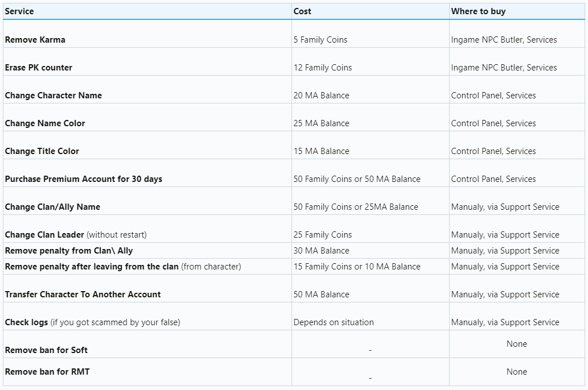Image resolution: width=588 pixels, height=390 pixels.
Task: Click Change Clan Leader service text
Action: click(44, 235)
